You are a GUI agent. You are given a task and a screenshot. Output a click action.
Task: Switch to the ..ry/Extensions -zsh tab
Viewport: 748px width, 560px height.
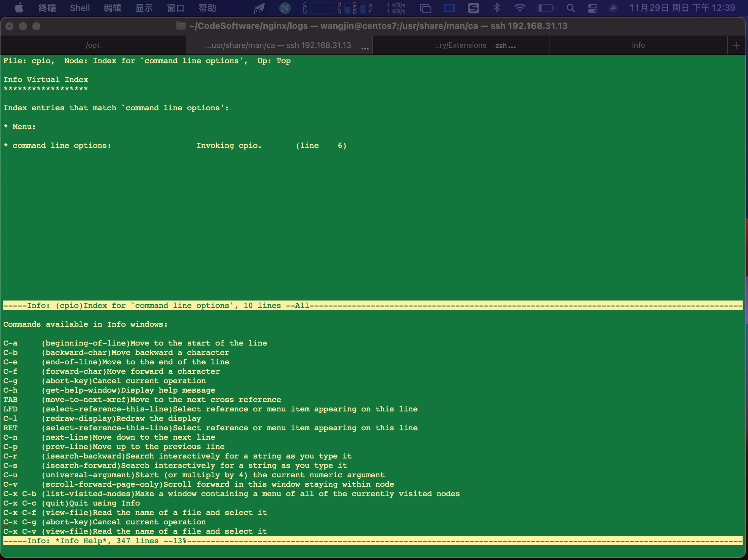(460, 45)
